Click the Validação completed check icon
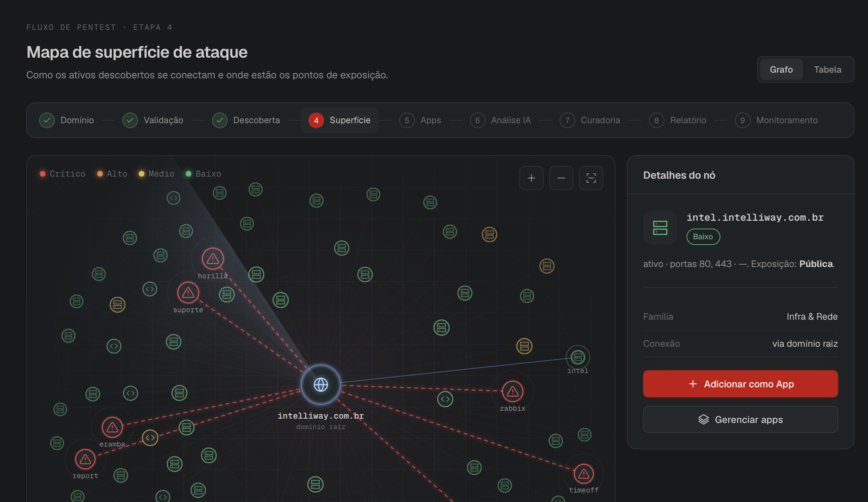 click(130, 120)
